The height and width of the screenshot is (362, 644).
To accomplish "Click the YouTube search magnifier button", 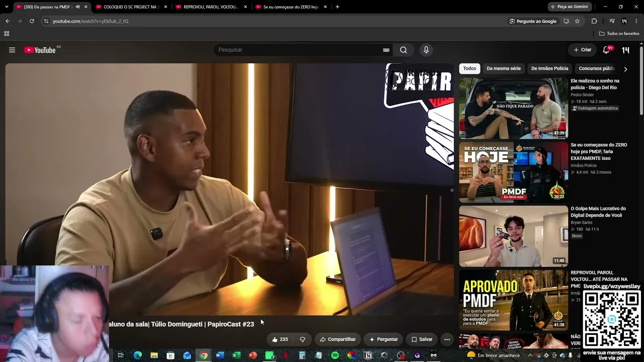I will click(x=404, y=50).
